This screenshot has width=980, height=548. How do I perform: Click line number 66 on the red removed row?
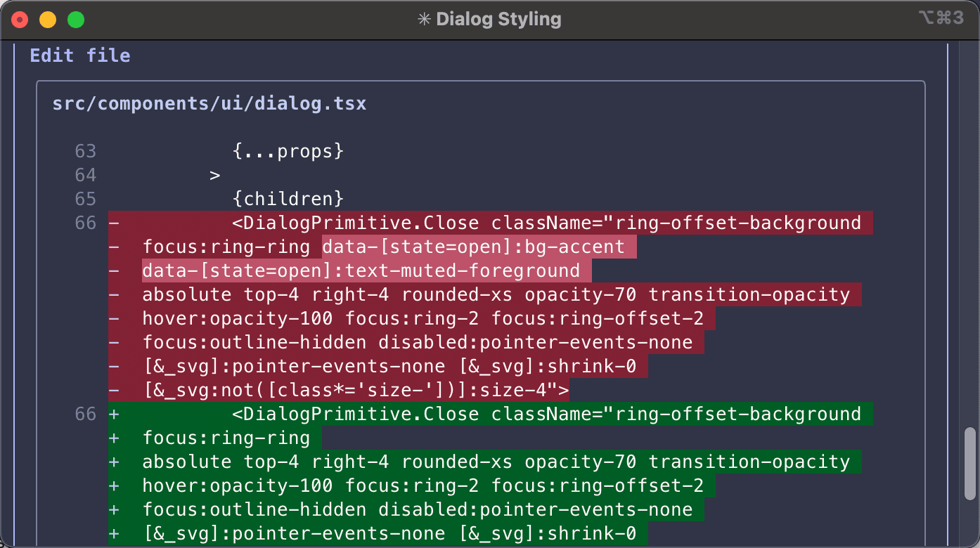pos(85,223)
